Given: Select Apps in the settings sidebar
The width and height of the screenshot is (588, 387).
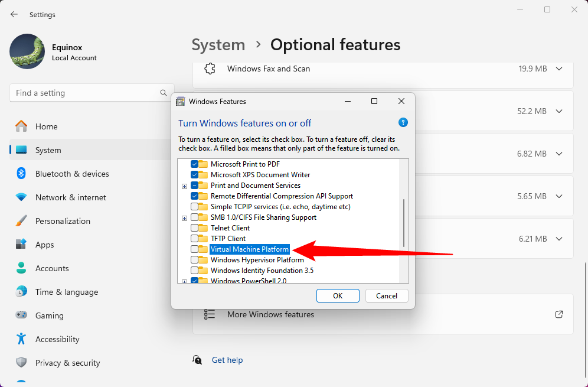Looking at the screenshot, I should pos(44,245).
